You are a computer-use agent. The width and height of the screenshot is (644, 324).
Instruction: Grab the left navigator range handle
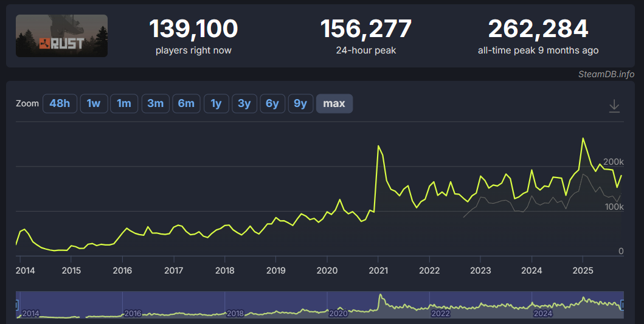(x=16, y=305)
